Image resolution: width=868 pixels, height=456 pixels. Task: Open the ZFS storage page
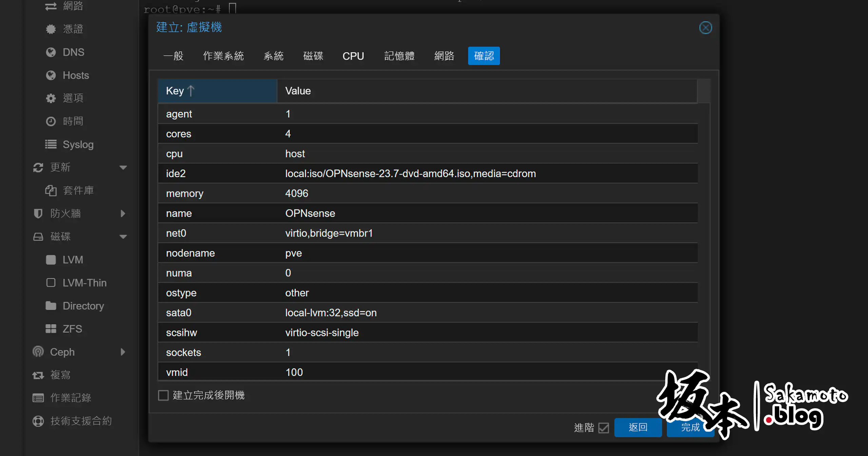tap(72, 328)
